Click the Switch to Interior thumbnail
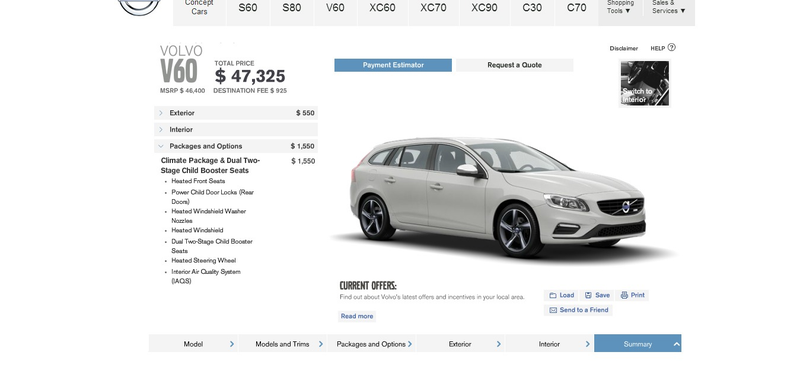Viewport: 800px width, 371px height. (x=644, y=83)
